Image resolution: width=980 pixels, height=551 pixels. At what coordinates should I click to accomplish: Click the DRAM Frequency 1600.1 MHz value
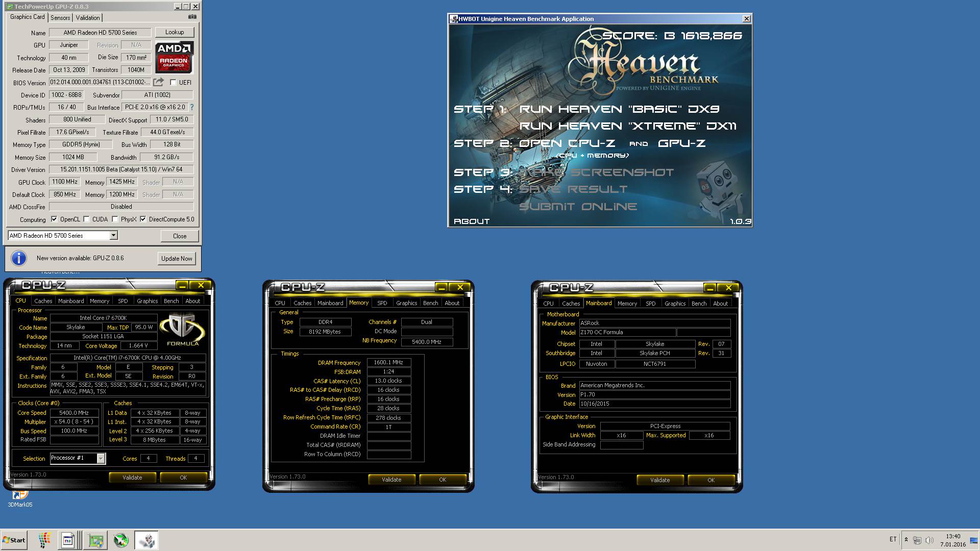coord(388,362)
